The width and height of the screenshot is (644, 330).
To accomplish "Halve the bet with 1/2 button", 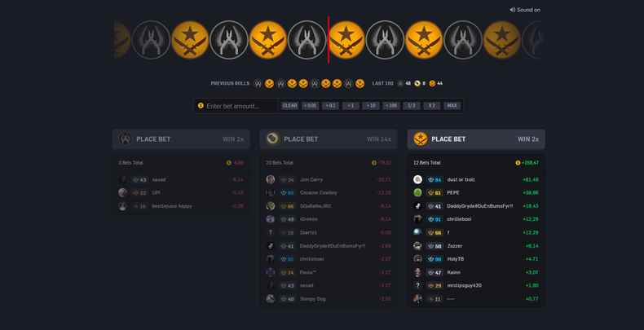I will (x=412, y=105).
